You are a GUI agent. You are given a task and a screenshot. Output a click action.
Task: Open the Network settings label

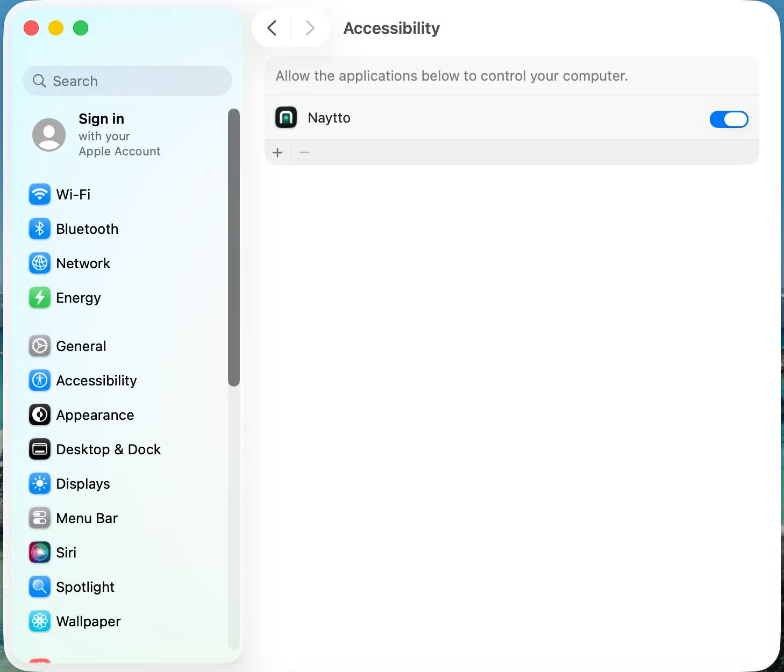pyautogui.click(x=83, y=263)
